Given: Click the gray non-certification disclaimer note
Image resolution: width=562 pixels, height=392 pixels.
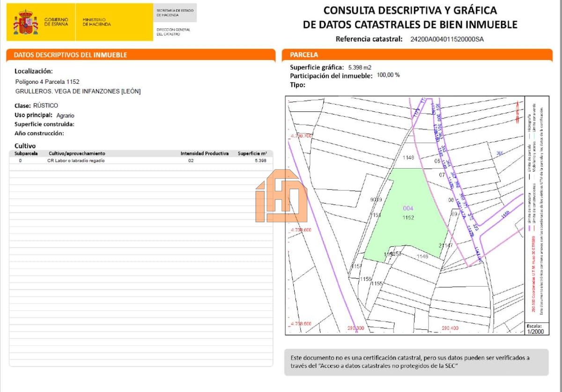Looking at the screenshot, I should coord(416,362).
